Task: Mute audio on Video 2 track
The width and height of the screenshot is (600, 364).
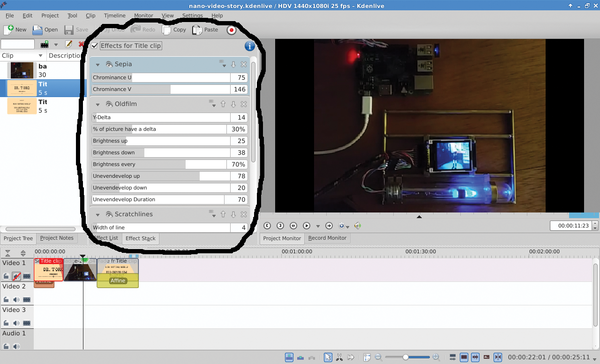Action: pyautogui.click(x=16, y=299)
